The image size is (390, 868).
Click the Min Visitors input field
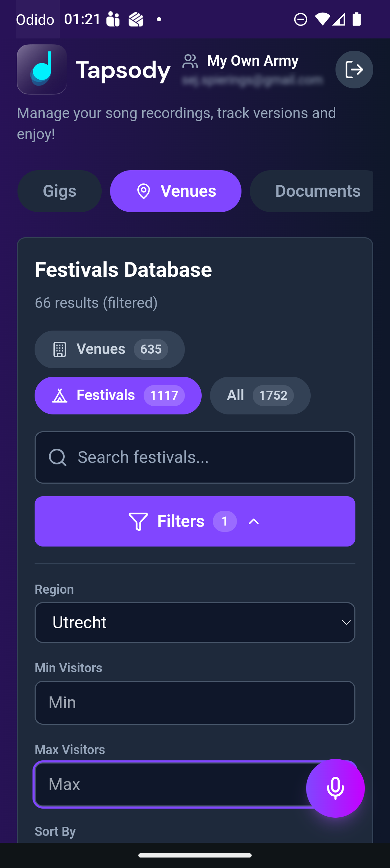click(195, 703)
